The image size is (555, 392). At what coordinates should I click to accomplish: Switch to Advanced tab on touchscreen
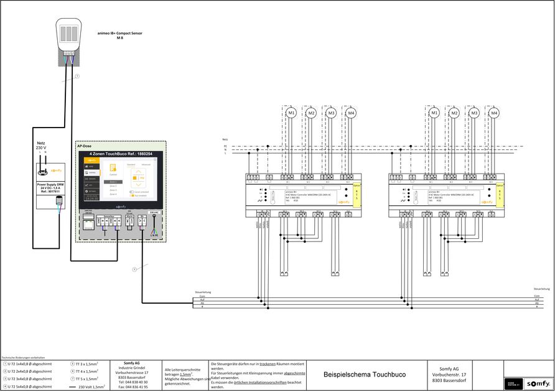pyautogui.click(x=146, y=165)
